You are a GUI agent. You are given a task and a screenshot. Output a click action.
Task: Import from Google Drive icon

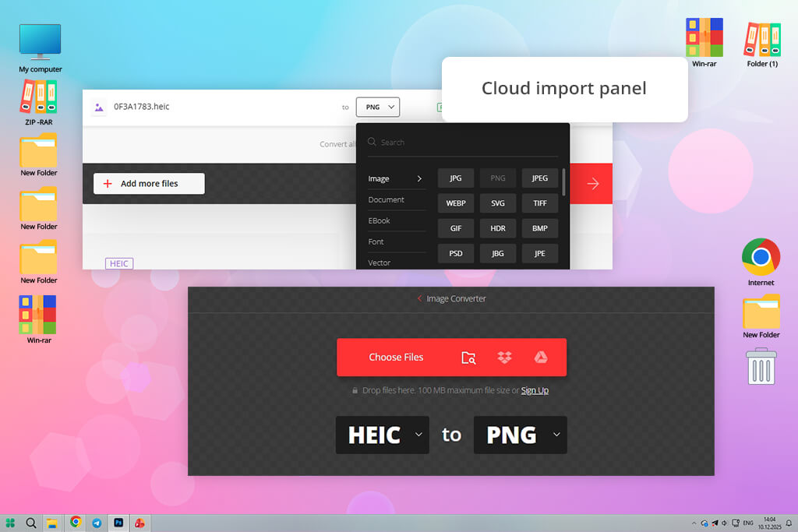pos(541,358)
